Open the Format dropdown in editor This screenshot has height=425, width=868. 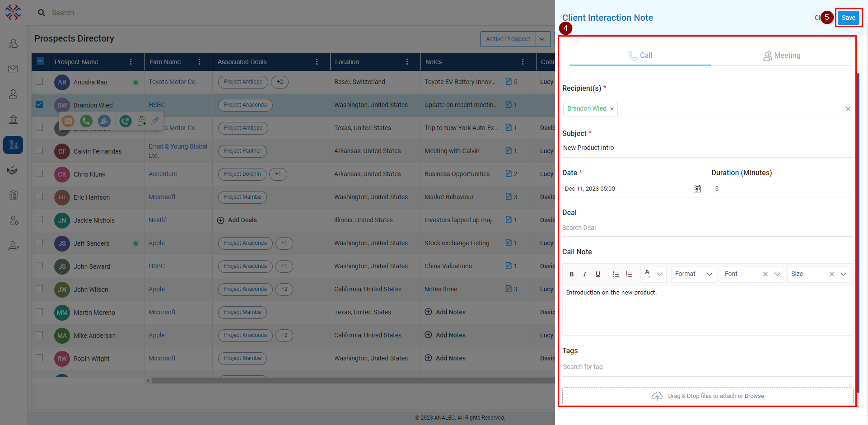(x=694, y=274)
